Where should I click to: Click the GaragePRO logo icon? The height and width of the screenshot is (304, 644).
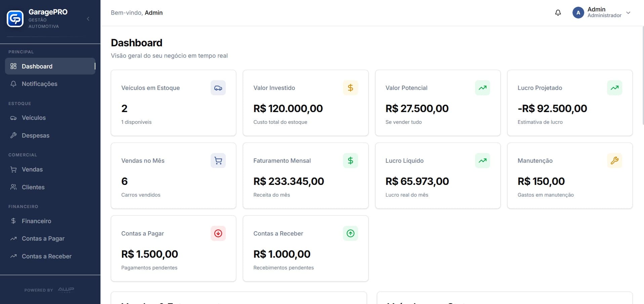click(15, 19)
